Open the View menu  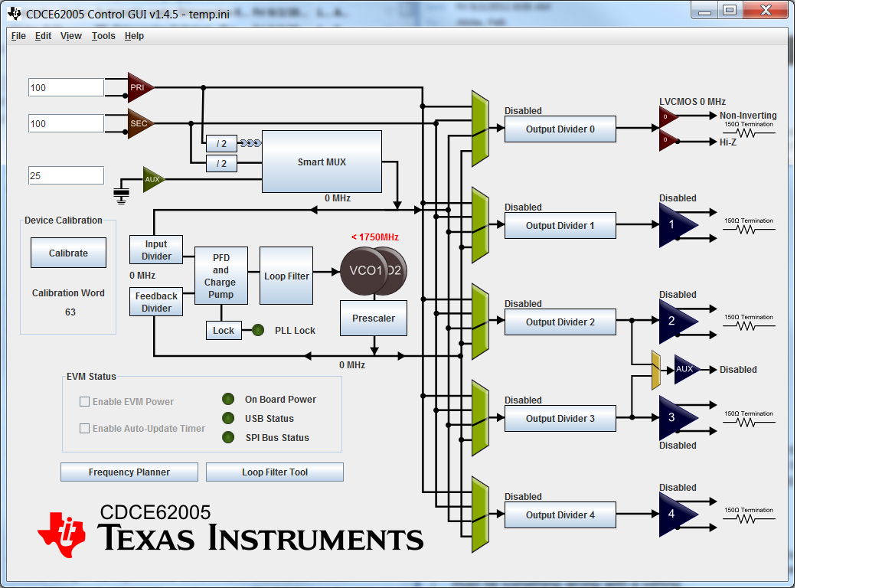[x=71, y=36]
